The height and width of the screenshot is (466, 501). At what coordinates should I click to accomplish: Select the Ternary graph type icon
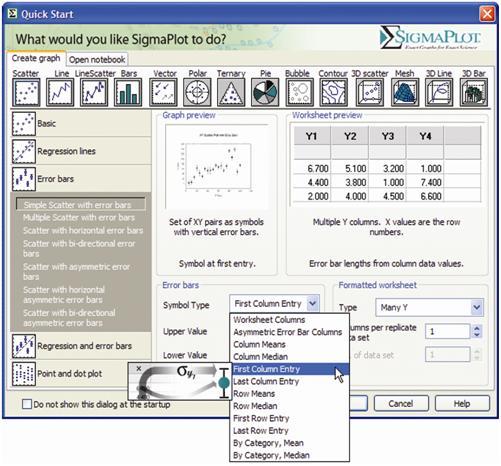[231, 92]
